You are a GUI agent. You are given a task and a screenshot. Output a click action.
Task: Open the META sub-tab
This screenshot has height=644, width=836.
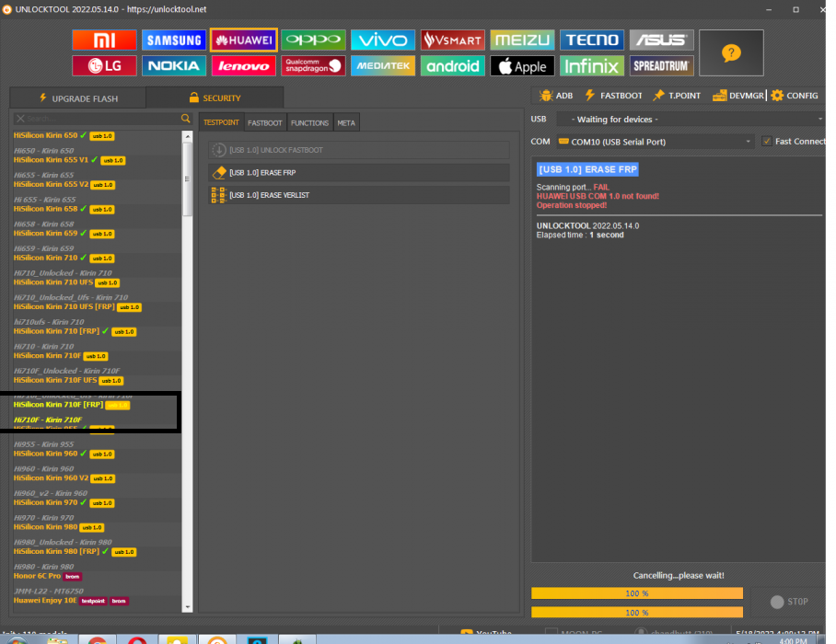[x=346, y=123]
